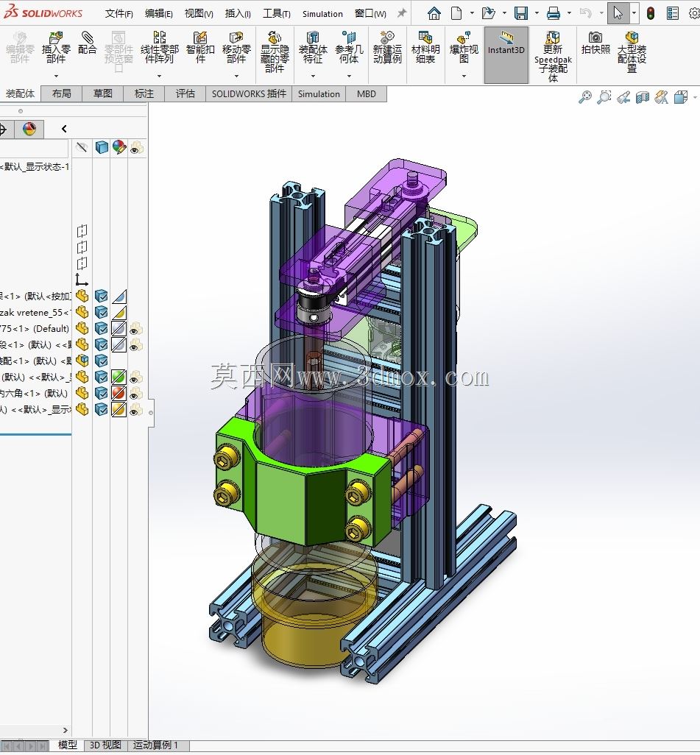This screenshot has width=700, height=755.
Task: Open Bill of Materials (材料明细表) tool
Action: [x=425, y=47]
